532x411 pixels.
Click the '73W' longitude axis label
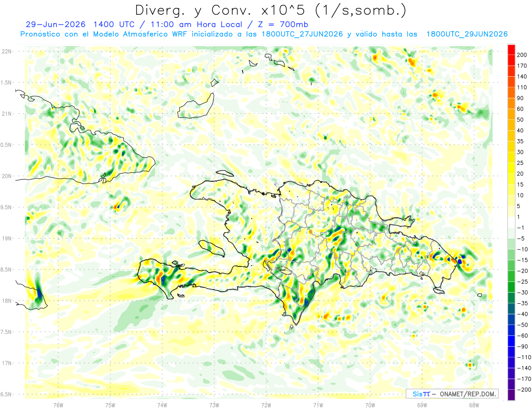coord(214,405)
